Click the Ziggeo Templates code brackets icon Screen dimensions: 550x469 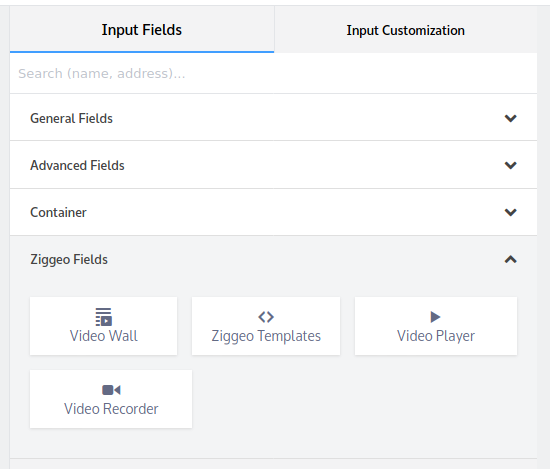tap(266, 317)
